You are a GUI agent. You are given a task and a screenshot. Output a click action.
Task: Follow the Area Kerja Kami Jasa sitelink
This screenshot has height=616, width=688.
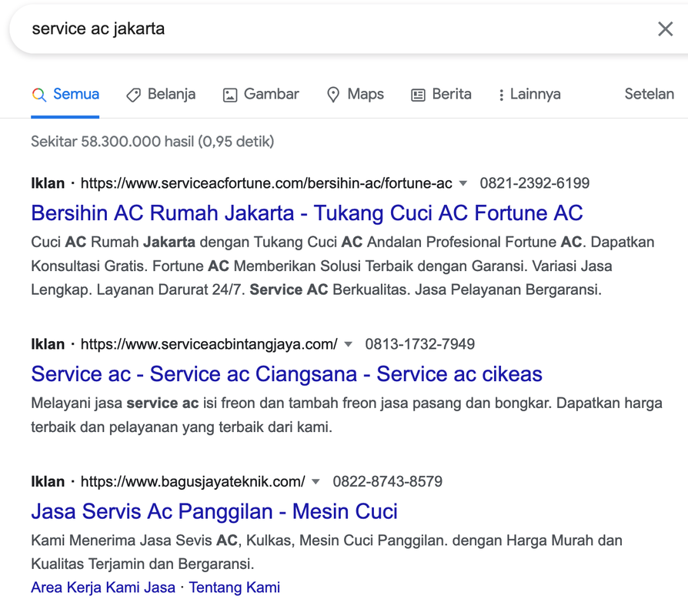tap(103, 588)
